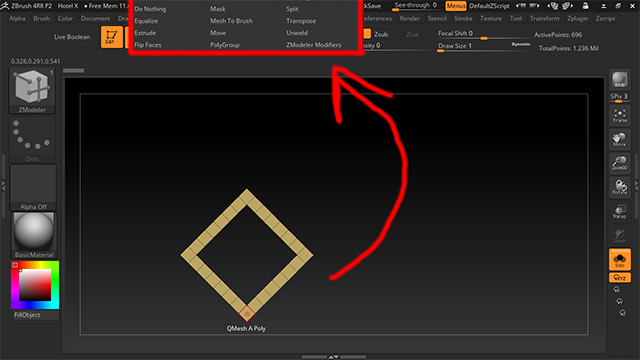The height and width of the screenshot is (360, 640).
Task: Click the TotalPoints: 1.236 Mil readout
Action: tap(569, 48)
